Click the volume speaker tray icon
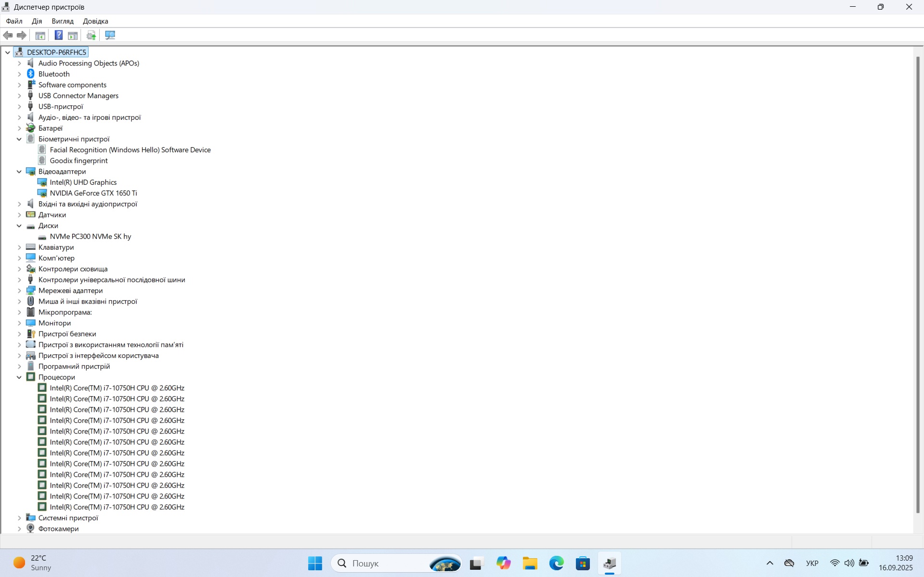The height and width of the screenshot is (577, 924). [x=849, y=563]
